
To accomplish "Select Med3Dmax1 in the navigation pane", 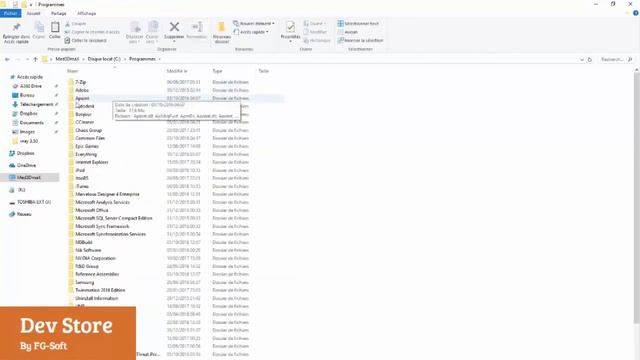I will coord(29,178).
